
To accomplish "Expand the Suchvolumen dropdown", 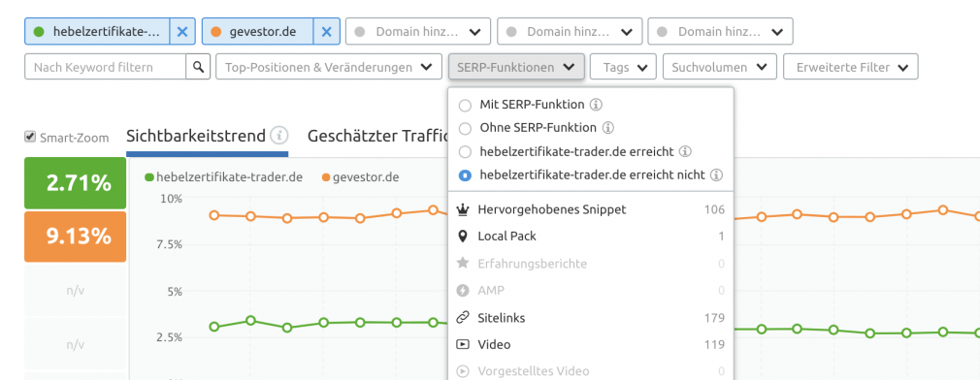I will pyautogui.click(x=719, y=67).
